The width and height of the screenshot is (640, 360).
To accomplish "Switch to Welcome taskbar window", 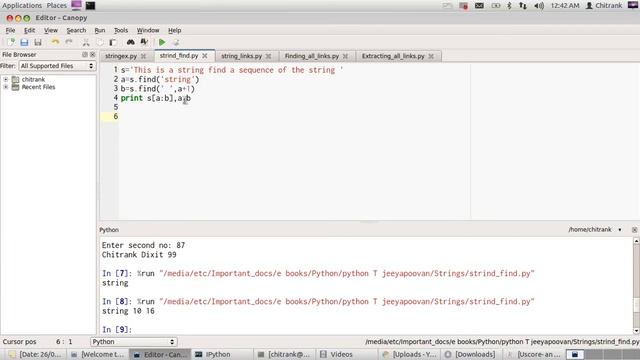I will pos(97,354).
